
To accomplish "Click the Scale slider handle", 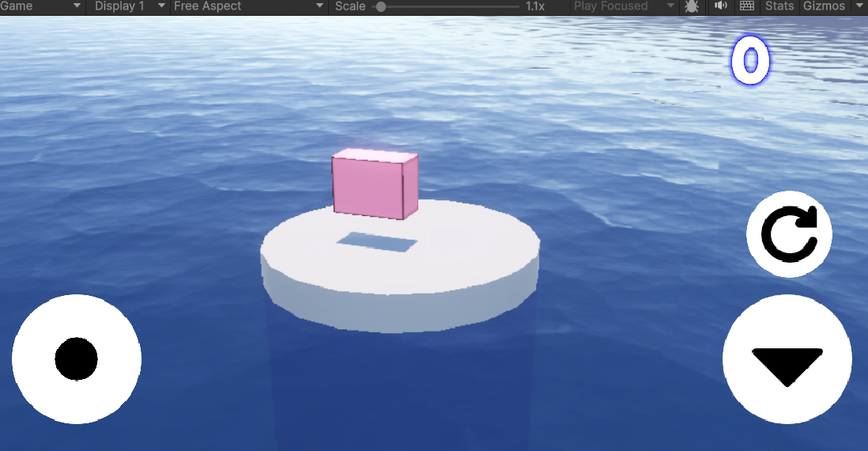I will pyautogui.click(x=381, y=6).
